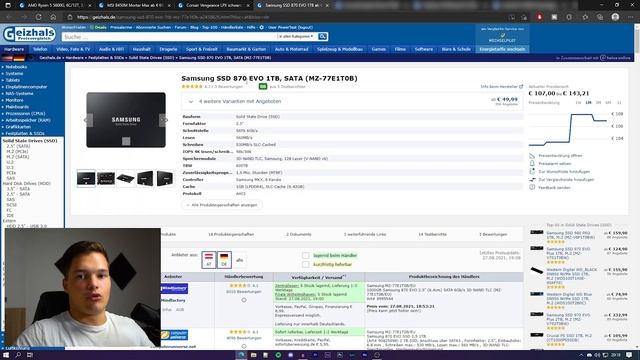Open 2 Dokumente section tab
This screenshot has height=360, width=640.
coord(299,234)
